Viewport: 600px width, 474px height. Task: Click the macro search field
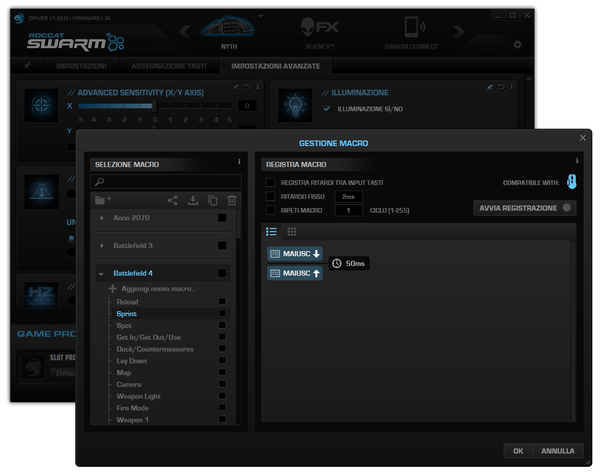[166, 181]
